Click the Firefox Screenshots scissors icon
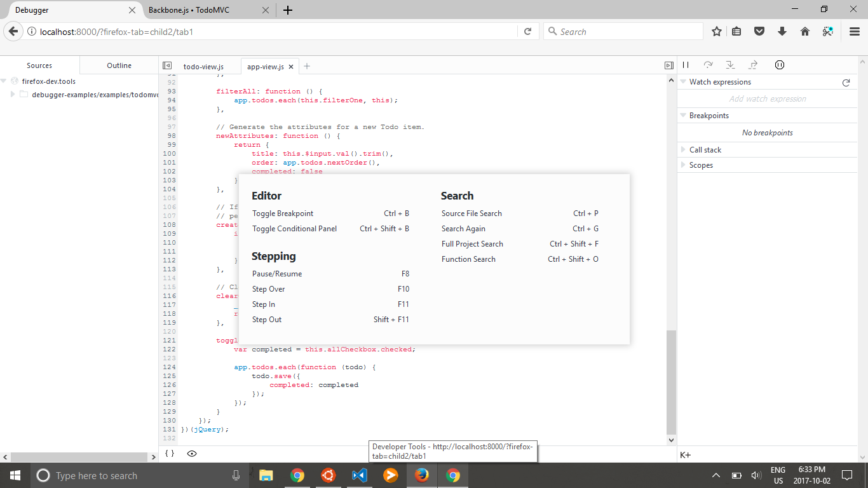The image size is (868, 488). coord(827,31)
